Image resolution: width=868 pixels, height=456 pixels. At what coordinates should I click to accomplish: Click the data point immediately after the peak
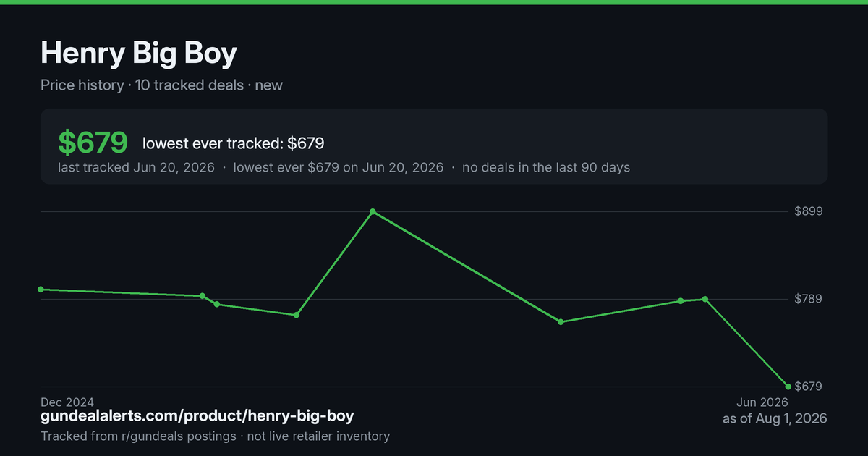click(561, 321)
